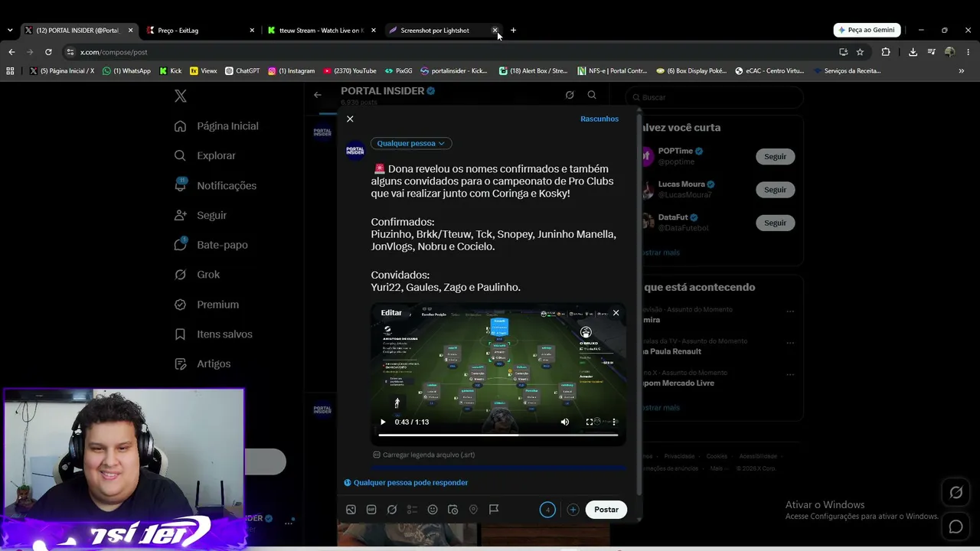
Task: Remove the attached video from post
Action: [616, 312]
